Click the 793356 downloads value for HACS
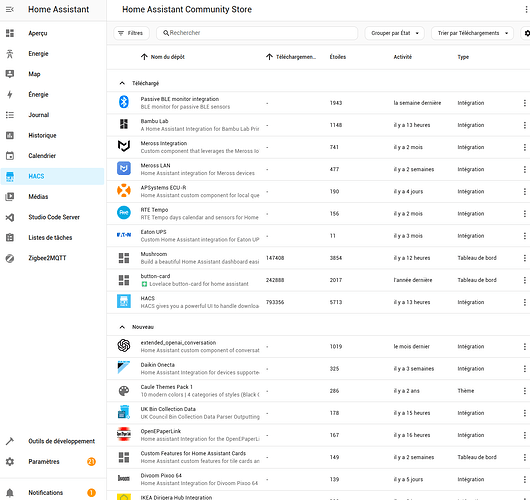Viewport: 530px width, 500px height. (275, 302)
